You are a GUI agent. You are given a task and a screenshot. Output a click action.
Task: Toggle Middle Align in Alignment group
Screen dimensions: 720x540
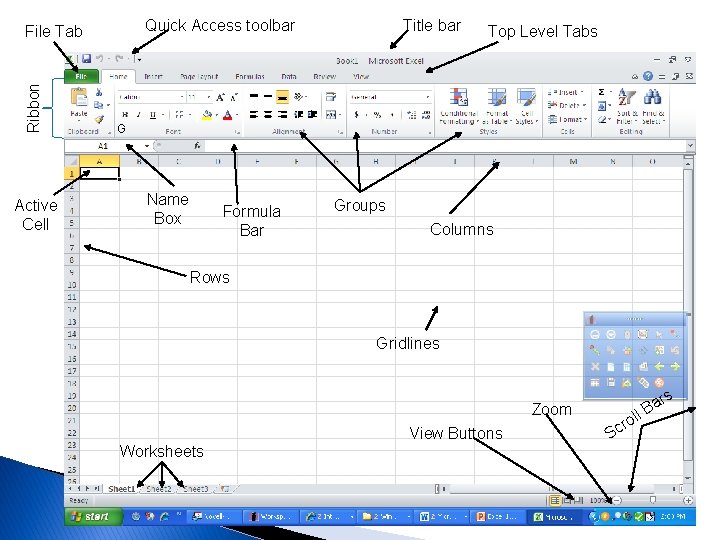(268, 96)
